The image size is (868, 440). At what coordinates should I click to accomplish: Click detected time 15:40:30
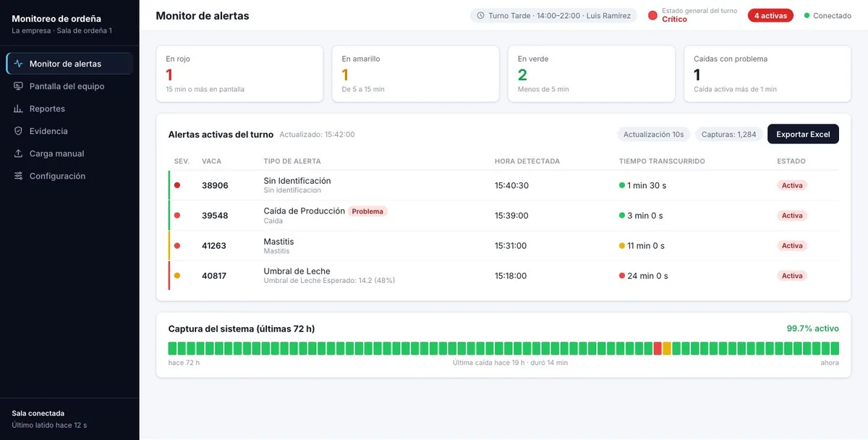[511, 185]
